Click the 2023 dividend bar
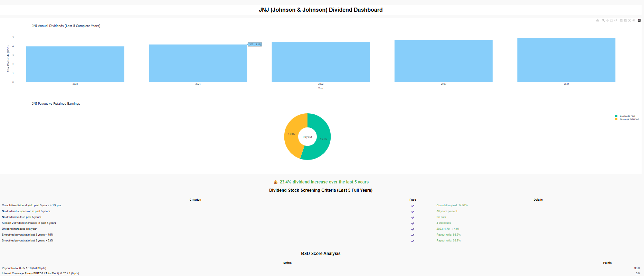644x276 pixels. pos(444,61)
